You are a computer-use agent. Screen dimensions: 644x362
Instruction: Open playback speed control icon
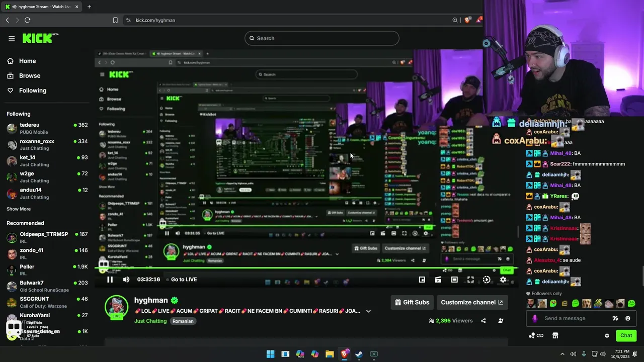tap(487, 280)
